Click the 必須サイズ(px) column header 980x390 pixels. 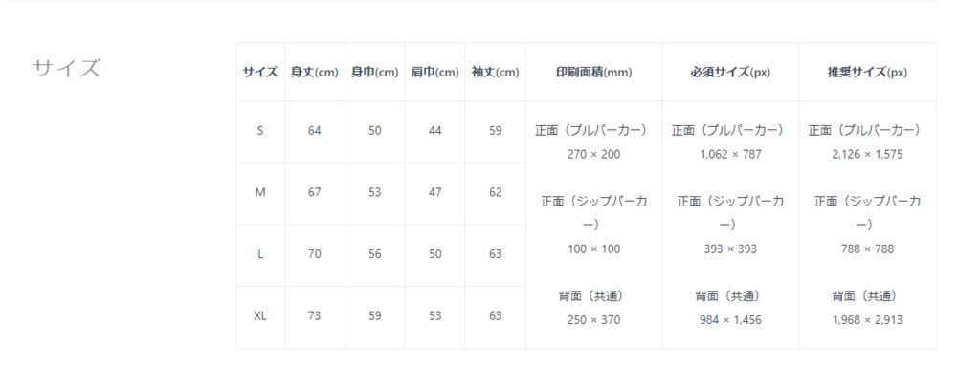(x=730, y=73)
